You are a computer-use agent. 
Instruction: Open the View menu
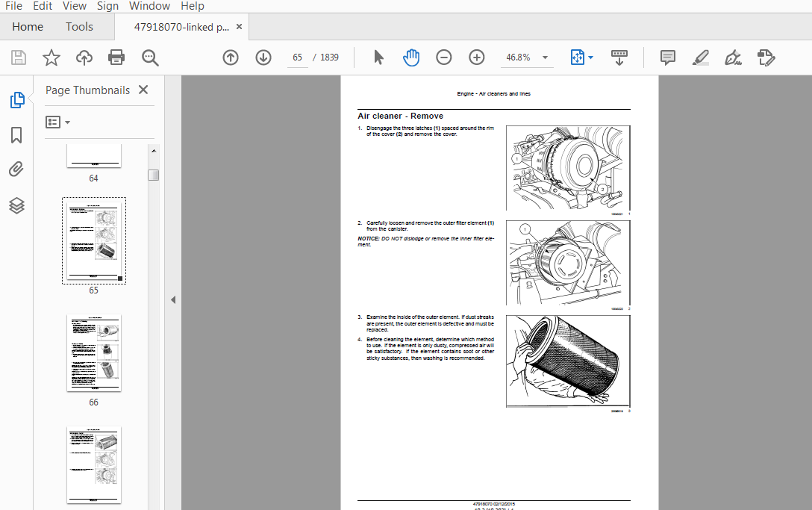(x=75, y=6)
